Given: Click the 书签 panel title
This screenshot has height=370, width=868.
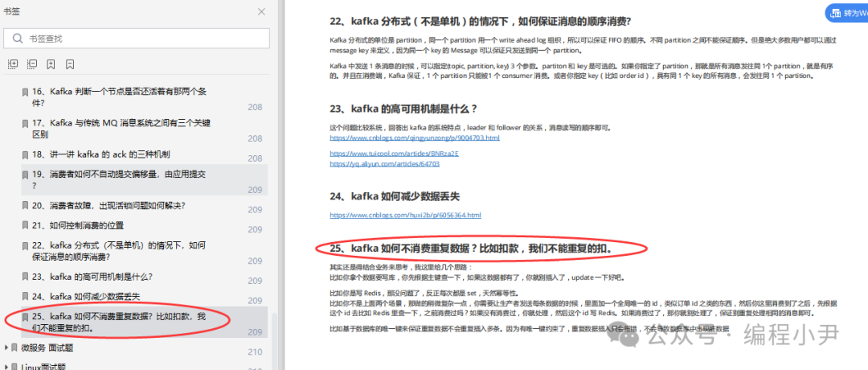Looking at the screenshot, I should [x=11, y=11].
